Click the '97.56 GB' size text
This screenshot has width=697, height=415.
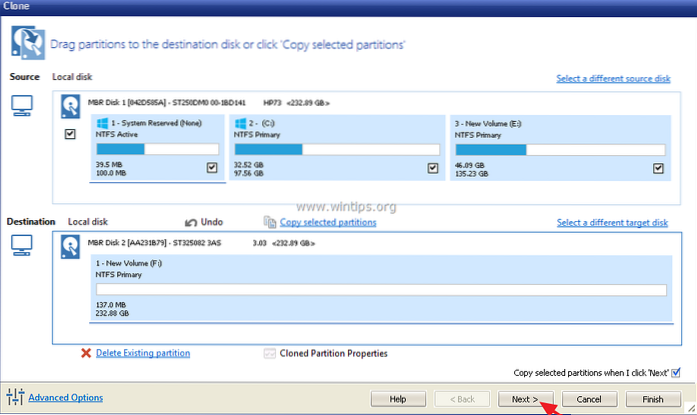click(248, 173)
